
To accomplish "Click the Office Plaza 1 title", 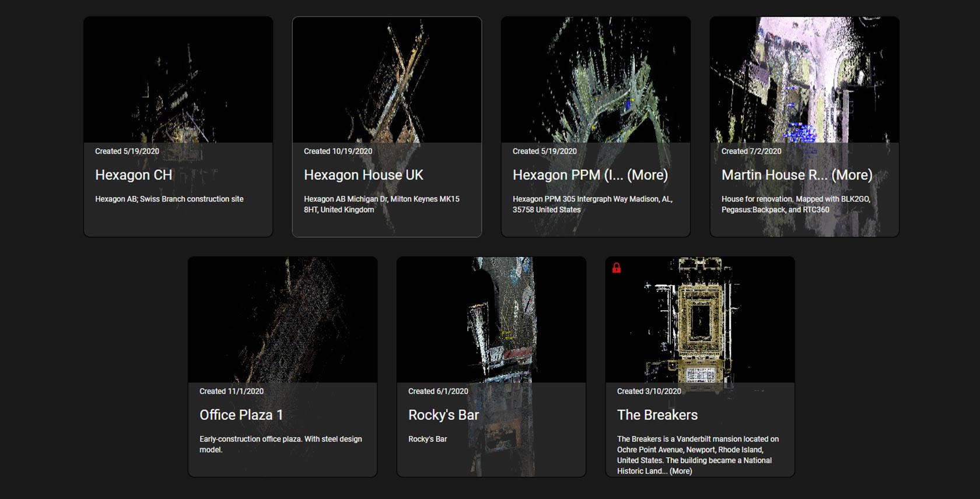I will 241,415.
